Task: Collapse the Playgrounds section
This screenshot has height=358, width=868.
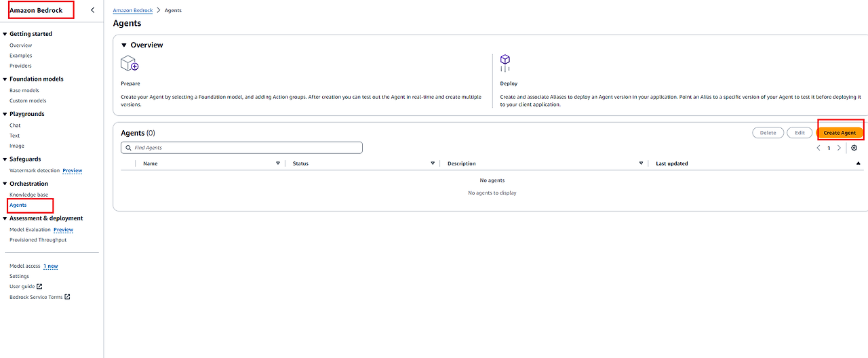Action: coord(5,114)
